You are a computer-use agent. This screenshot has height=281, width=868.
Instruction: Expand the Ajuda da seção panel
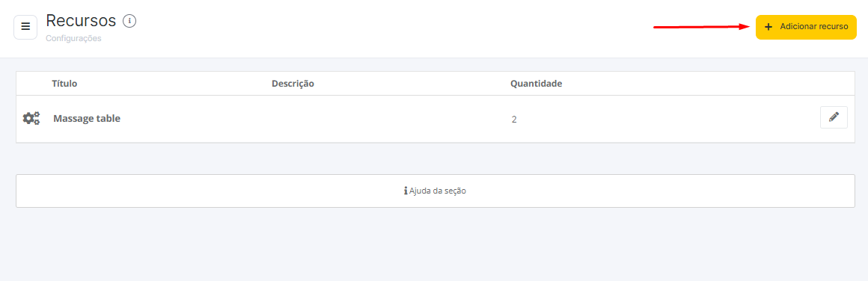[x=435, y=191]
